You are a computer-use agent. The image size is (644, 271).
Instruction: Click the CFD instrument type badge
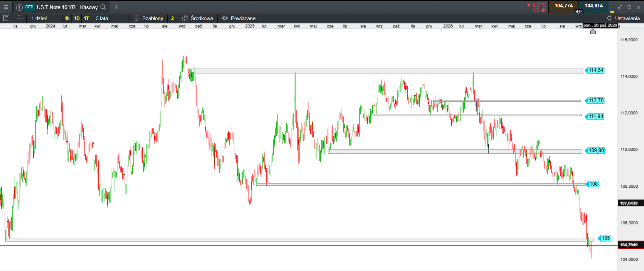(x=29, y=7)
